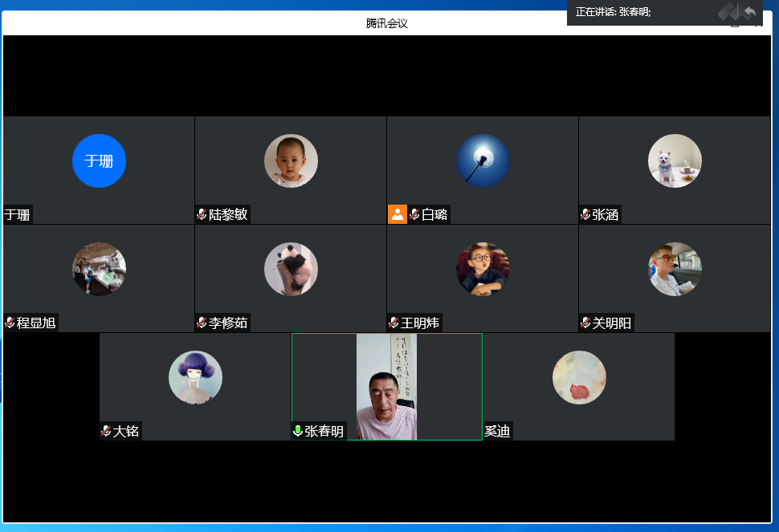This screenshot has width=779, height=532.
Task: Select 大铭's purple-haired cartoon avatar
Action: pyautogui.click(x=195, y=377)
